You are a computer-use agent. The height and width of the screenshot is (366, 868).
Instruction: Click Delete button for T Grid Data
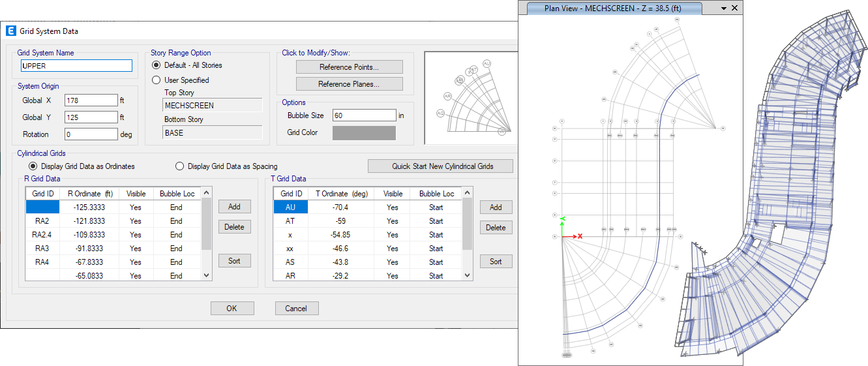click(496, 228)
